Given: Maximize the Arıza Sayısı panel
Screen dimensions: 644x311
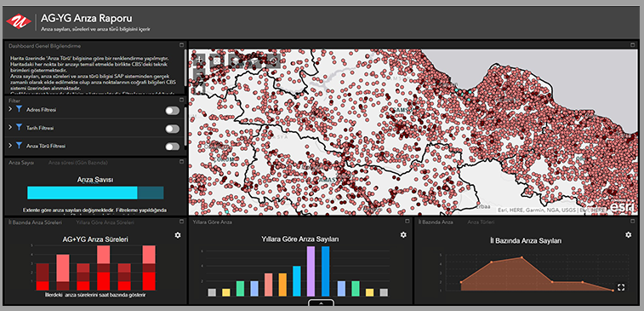Looking at the screenshot, I should point(181,162).
